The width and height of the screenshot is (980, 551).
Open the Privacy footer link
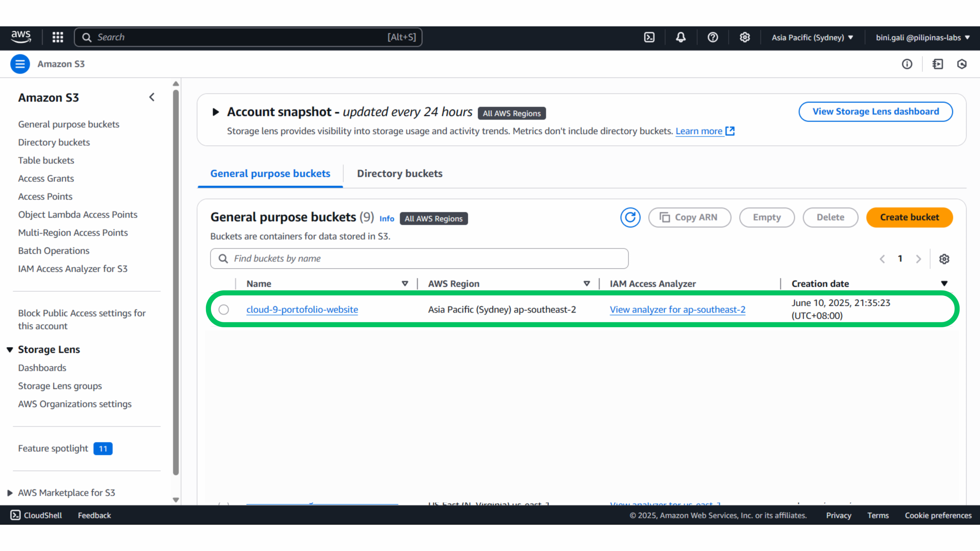[x=838, y=515]
